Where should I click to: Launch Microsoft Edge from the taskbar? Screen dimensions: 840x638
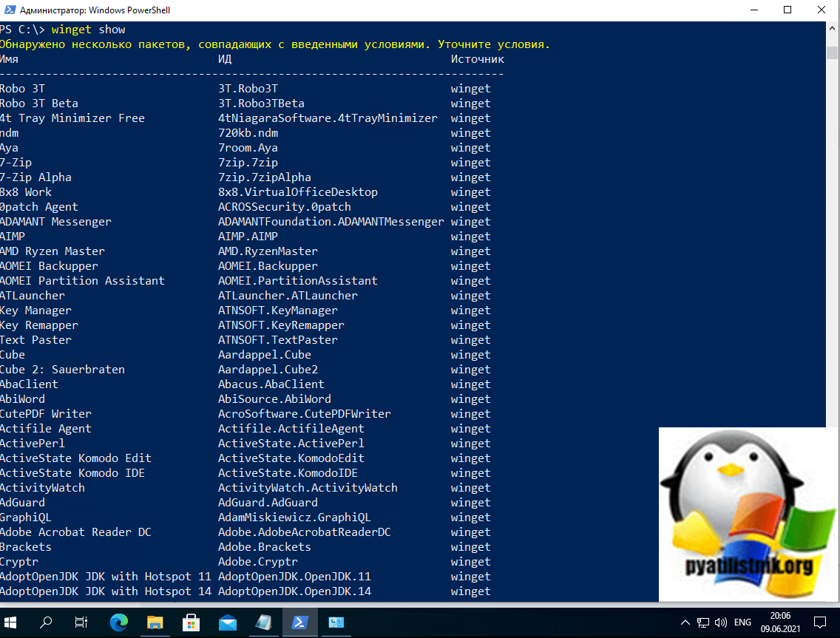tap(118, 622)
